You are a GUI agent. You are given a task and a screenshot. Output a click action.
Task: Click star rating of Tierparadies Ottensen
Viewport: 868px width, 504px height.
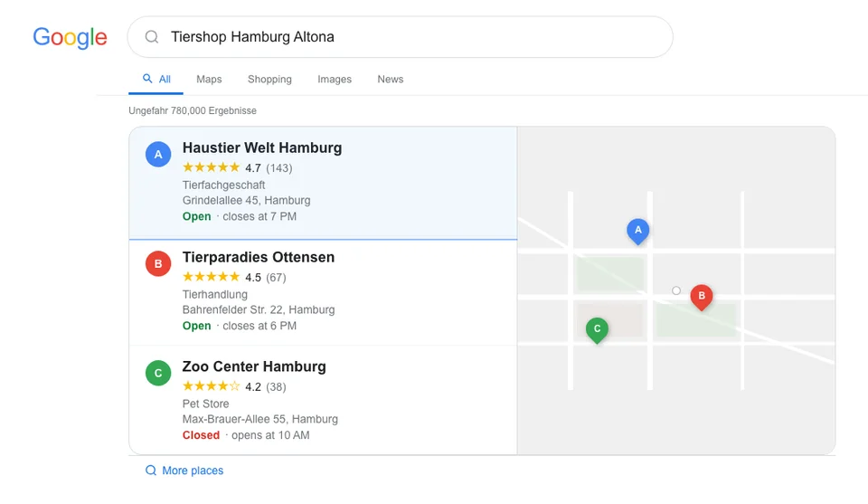coord(211,277)
